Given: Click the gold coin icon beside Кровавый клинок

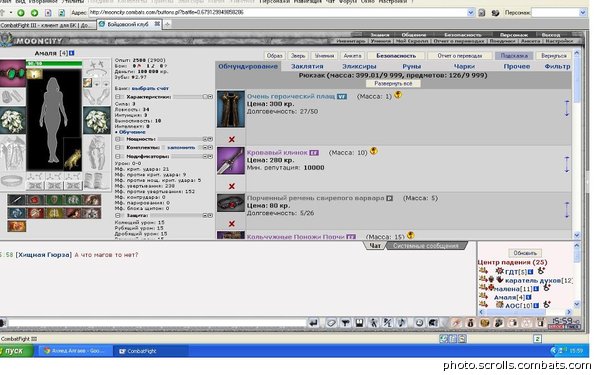Looking at the screenshot, I should click(374, 151).
